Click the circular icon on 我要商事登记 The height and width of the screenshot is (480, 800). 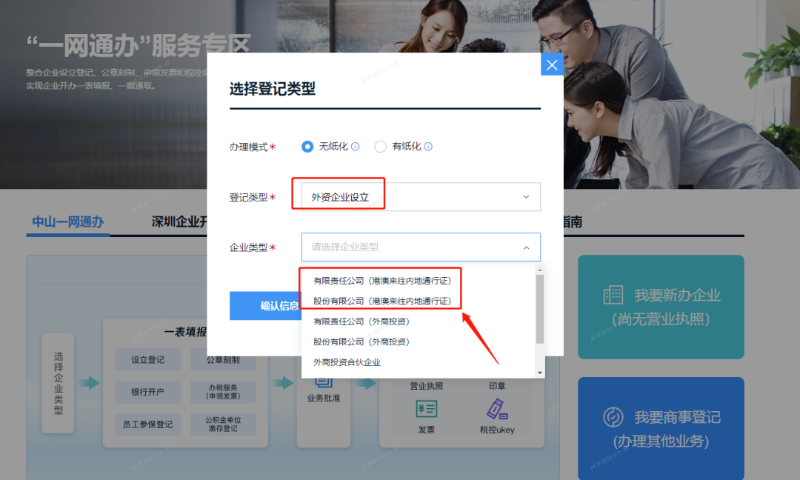(x=613, y=417)
